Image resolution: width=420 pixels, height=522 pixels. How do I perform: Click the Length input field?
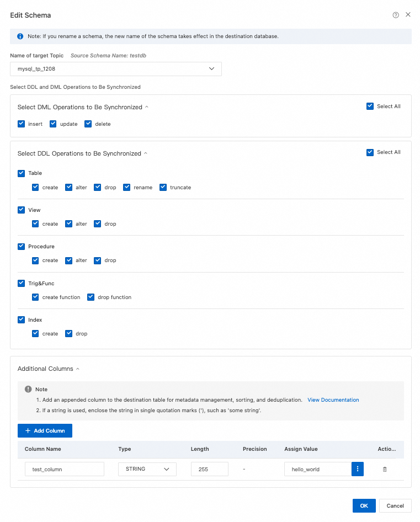(x=210, y=469)
